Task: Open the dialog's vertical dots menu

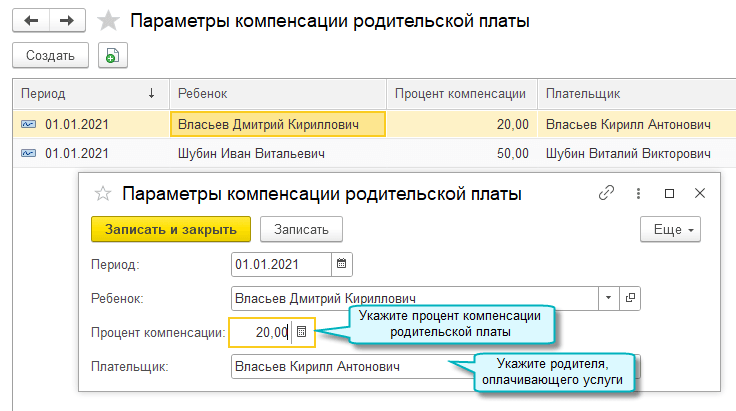Action: coord(637,193)
